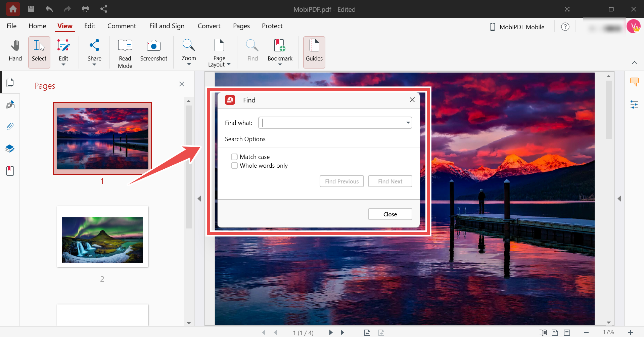Screen dimensions: 644x337
Task: Open the layers side panel
Action: [x=10, y=149]
